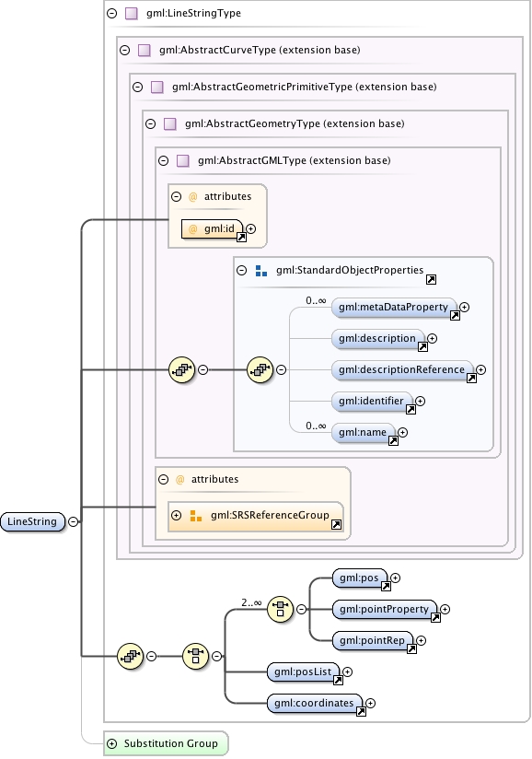This screenshot has height=759, width=532.
Task: Select the gml:AbstractGMLType type icon
Action: [183, 160]
